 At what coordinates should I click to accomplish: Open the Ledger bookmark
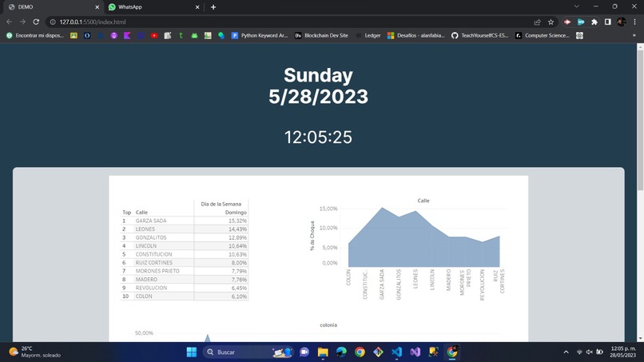[x=368, y=35]
